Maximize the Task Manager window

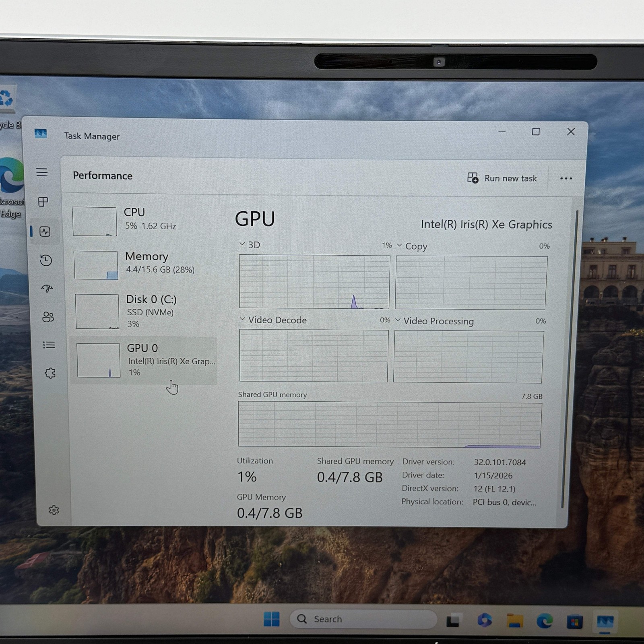[536, 132]
